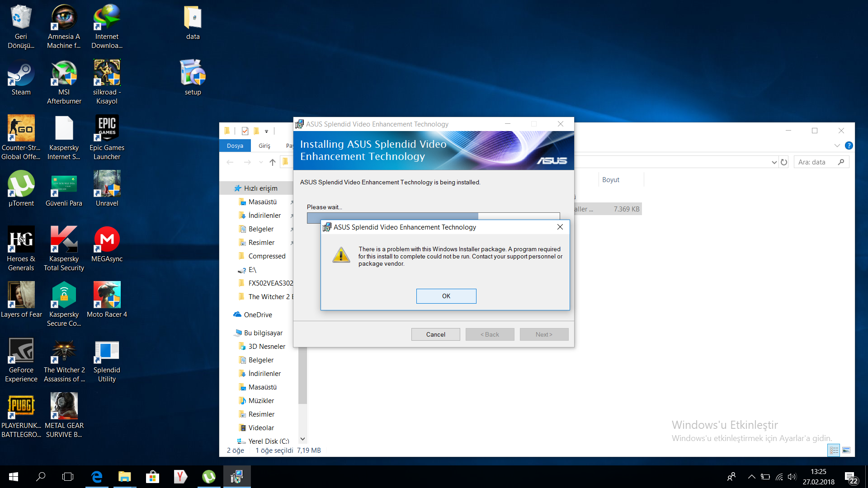The image size is (868, 488).
Task: Select Hızlı erişim in navigation pane
Action: pyautogui.click(x=260, y=188)
